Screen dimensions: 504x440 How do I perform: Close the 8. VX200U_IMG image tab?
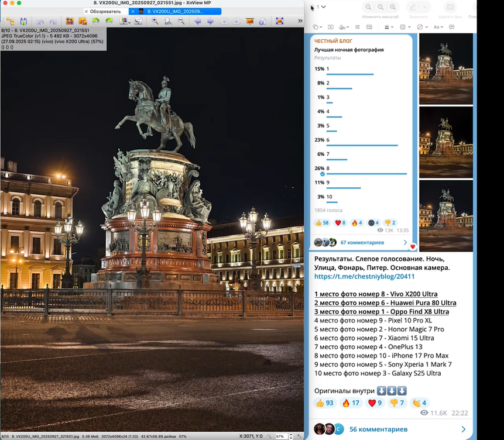tap(132, 11)
